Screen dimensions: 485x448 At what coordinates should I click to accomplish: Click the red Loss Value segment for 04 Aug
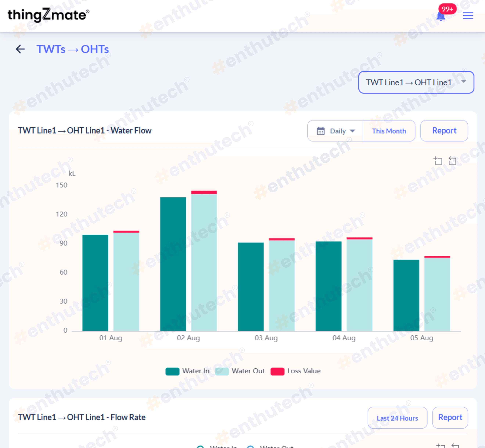(360, 239)
